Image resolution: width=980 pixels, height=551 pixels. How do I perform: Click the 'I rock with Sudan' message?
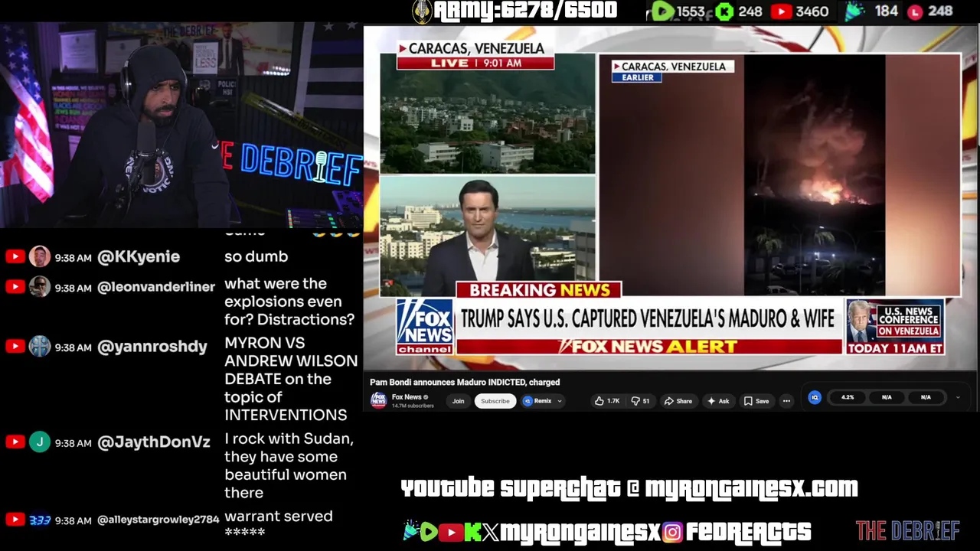tap(289, 465)
